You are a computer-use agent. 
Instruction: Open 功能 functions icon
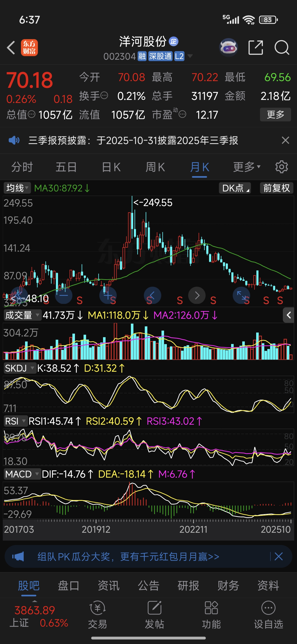coord(211,615)
